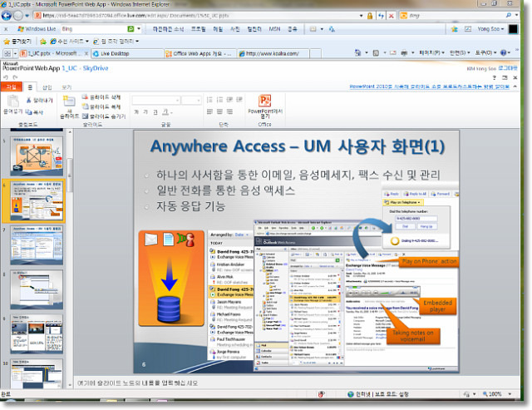This screenshot has width=532, height=410.
Task: Open the 페이지(P) Page menu dropdown
Action: 431,52
